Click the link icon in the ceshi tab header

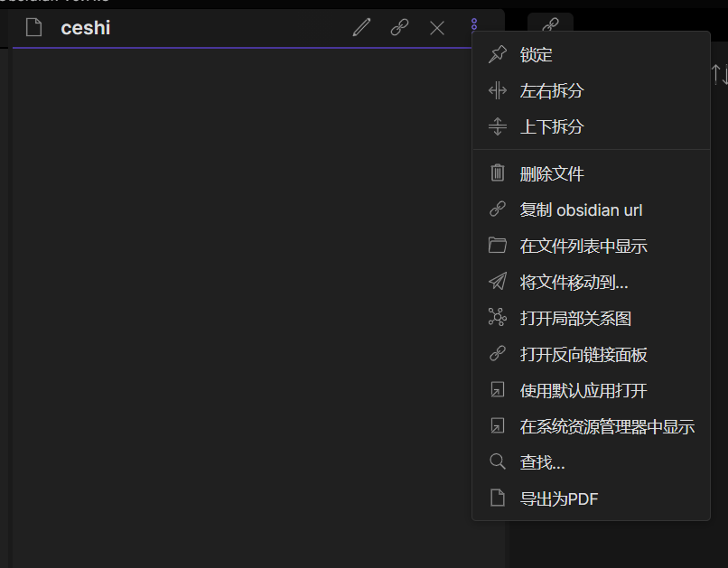tap(399, 27)
